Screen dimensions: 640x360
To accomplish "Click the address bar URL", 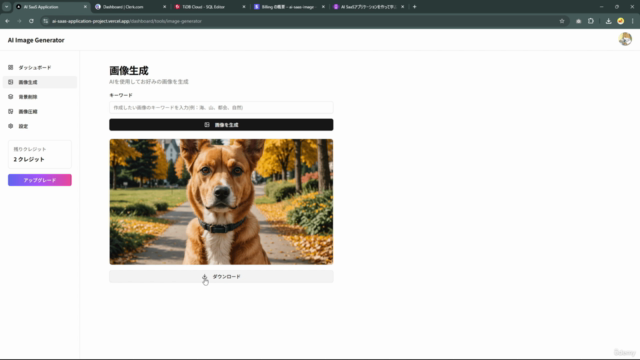I will (x=127, y=21).
